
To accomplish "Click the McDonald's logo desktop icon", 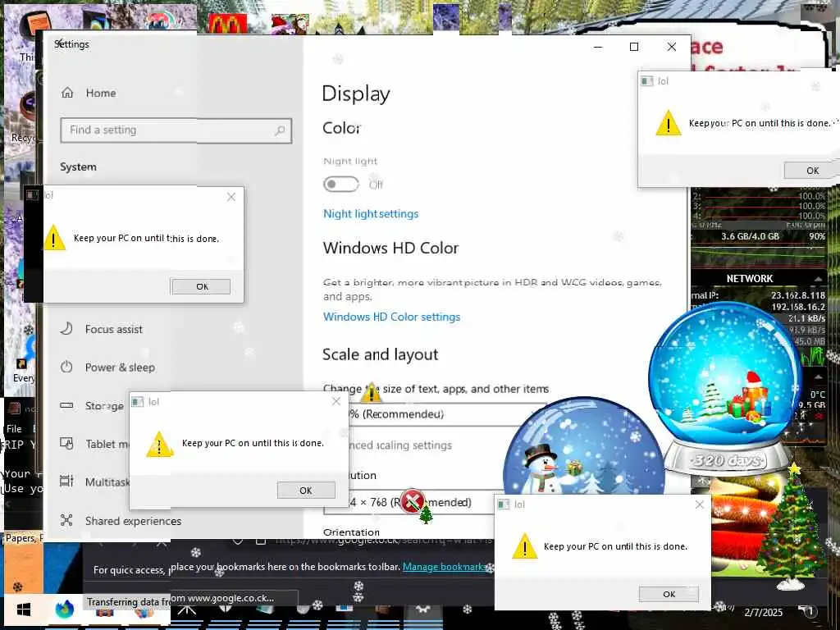I will pyautogui.click(x=228, y=24).
